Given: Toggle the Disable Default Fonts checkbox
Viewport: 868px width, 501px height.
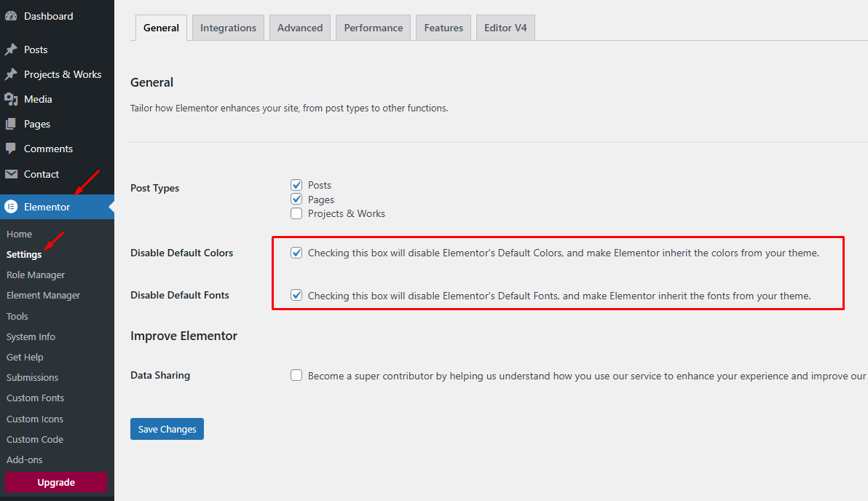Looking at the screenshot, I should [296, 296].
